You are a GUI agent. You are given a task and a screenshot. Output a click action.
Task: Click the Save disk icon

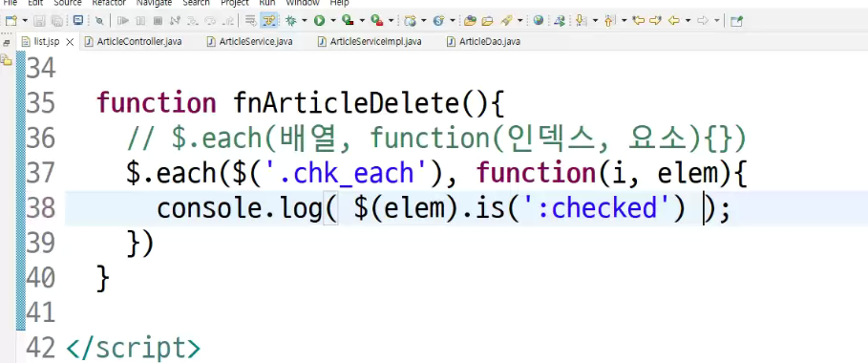[x=39, y=21]
